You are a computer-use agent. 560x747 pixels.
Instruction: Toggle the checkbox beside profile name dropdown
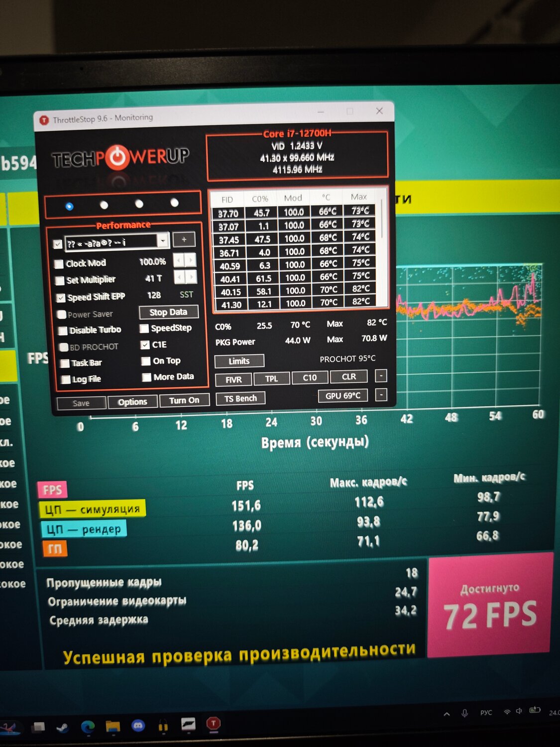(x=58, y=244)
